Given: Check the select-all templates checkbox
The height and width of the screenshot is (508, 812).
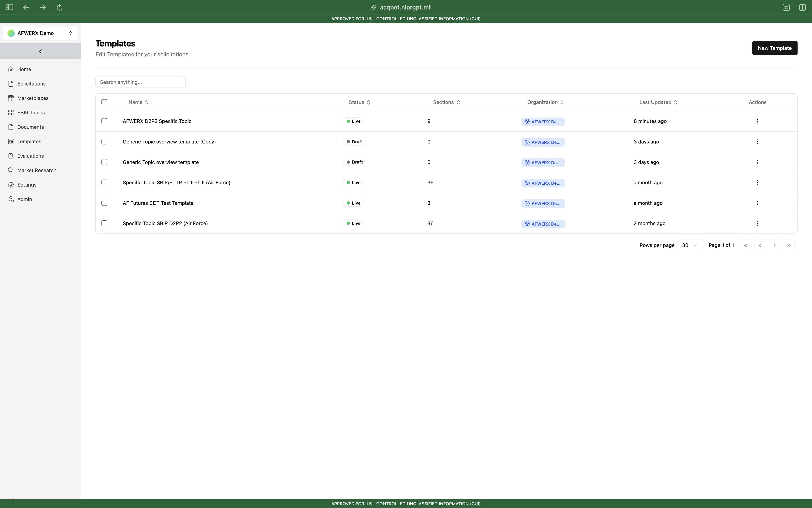Looking at the screenshot, I should point(104,102).
